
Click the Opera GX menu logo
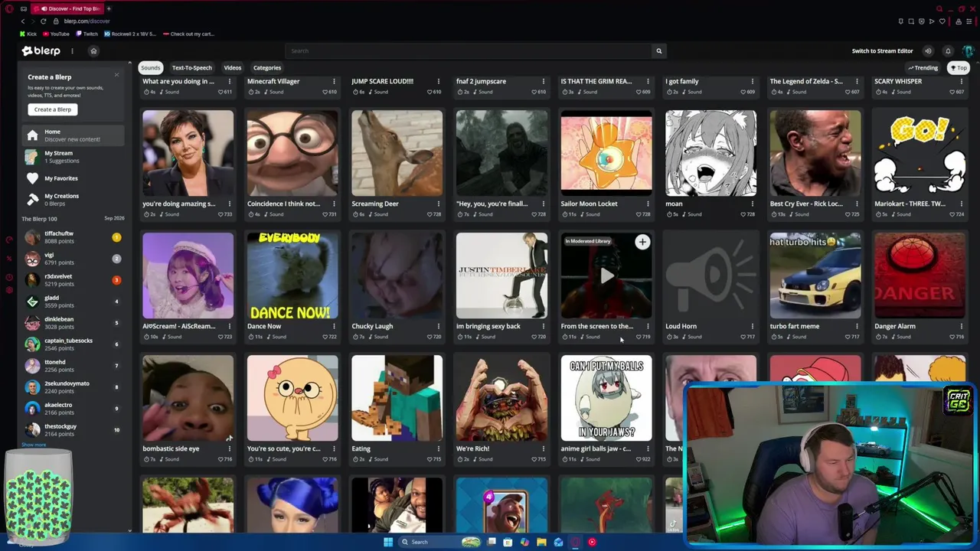(x=9, y=8)
